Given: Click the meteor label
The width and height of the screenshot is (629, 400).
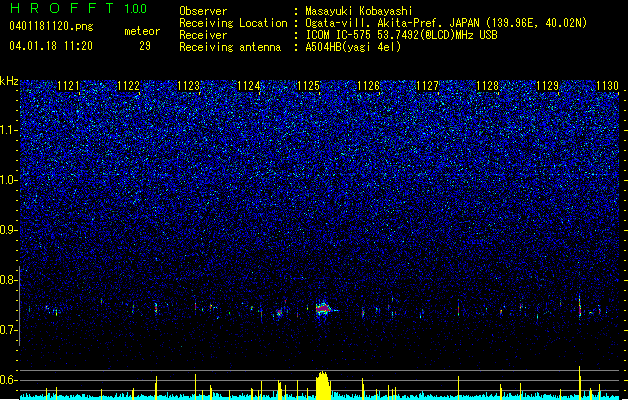Looking at the screenshot, I should point(142,31).
